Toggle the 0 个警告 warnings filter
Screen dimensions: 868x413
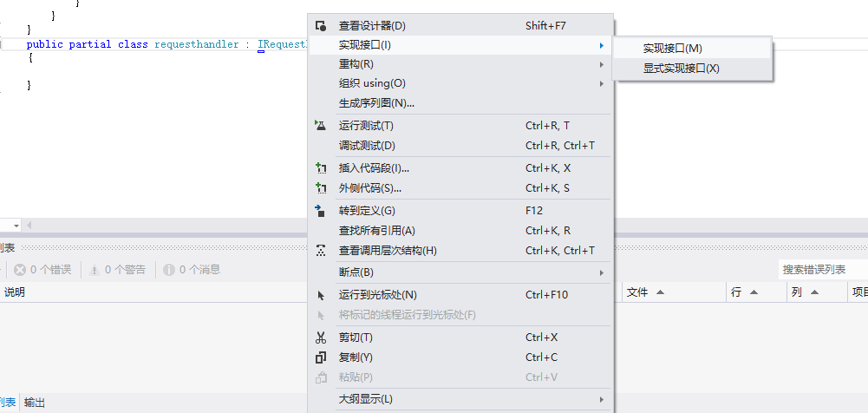click(117, 270)
